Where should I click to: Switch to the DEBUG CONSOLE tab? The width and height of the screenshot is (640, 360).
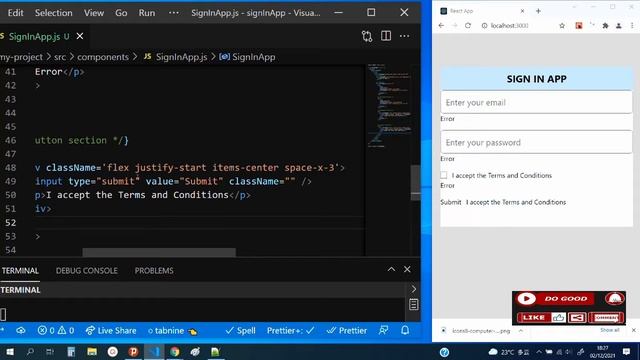point(87,271)
